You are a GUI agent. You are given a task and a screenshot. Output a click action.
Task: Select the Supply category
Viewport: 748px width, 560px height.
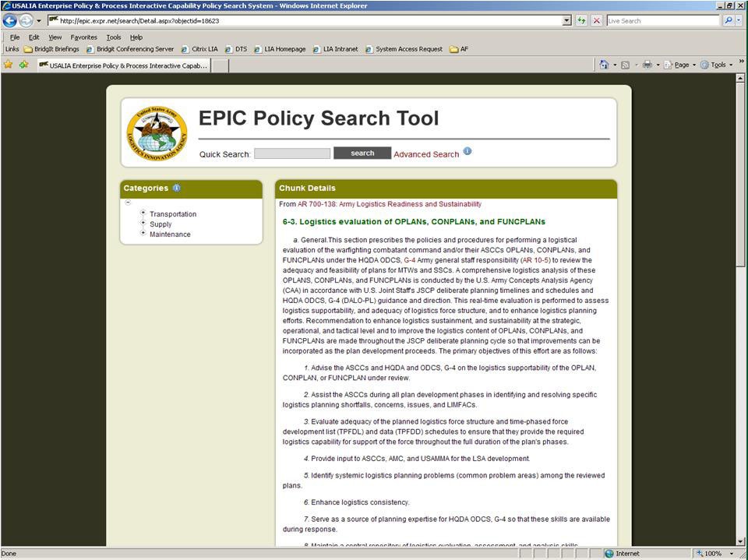[161, 224]
